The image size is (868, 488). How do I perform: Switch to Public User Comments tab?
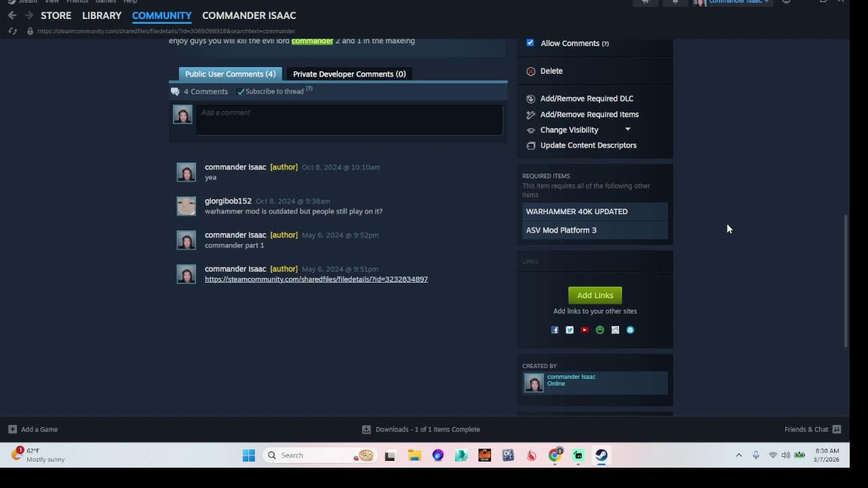pyautogui.click(x=230, y=74)
